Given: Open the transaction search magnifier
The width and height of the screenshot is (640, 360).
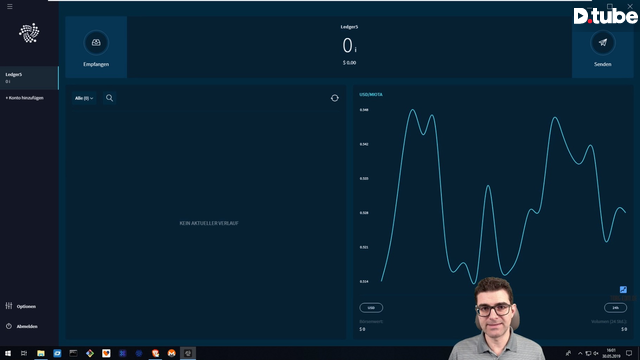Looking at the screenshot, I should coord(109,98).
